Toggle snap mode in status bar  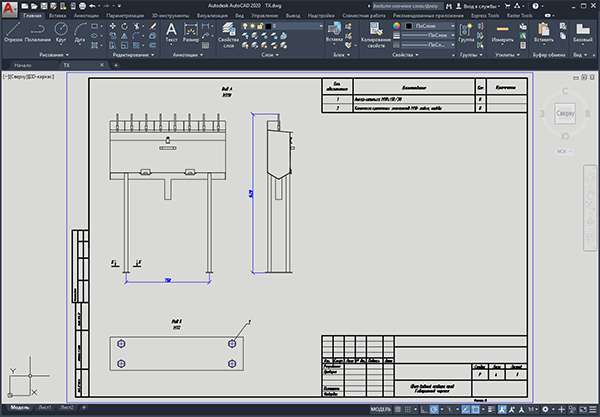click(408, 409)
